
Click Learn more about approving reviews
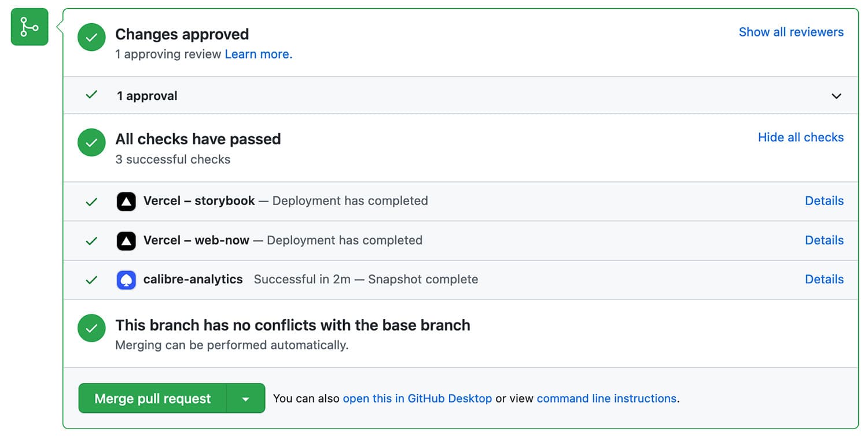(258, 54)
